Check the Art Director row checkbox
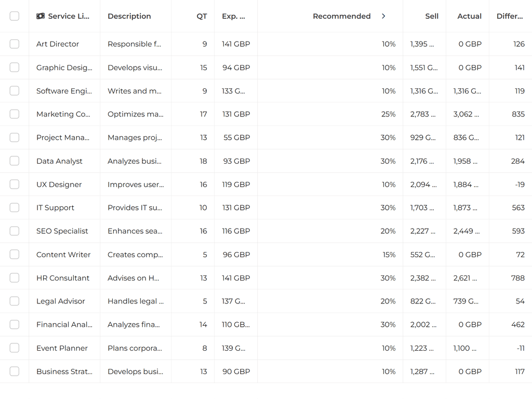 pos(15,44)
